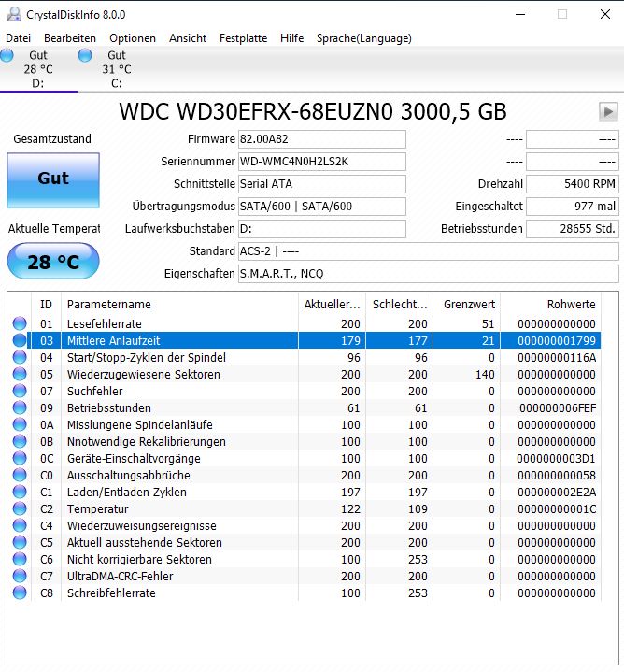The image size is (624, 672).
Task: Open the Datei menu
Action: tap(18, 38)
